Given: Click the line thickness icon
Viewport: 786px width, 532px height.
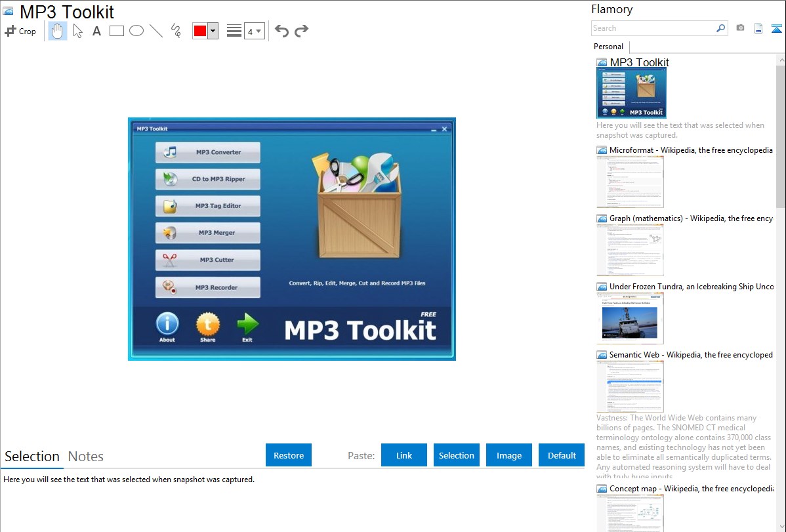Looking at the screenshot, I should point(234,31).
